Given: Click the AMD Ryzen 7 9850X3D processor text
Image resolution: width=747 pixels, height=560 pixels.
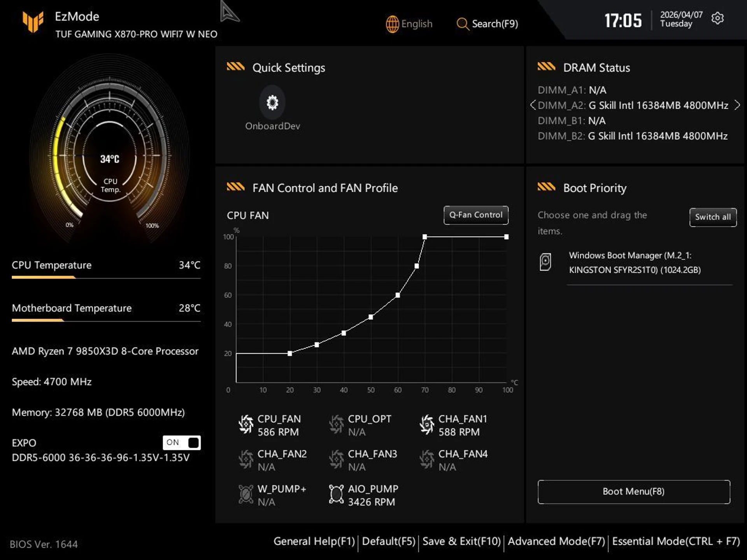Looking at the screenshot, I should pyautogui.click(x=105, y=351).
